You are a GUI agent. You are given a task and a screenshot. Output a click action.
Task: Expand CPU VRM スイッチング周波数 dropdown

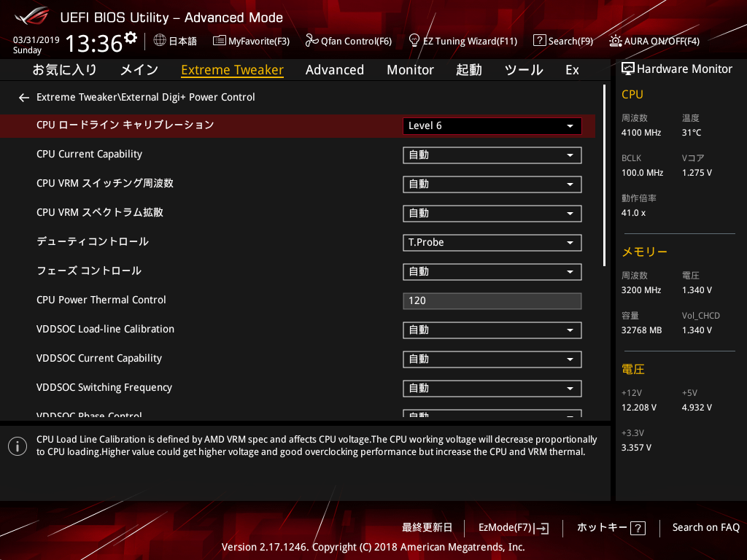click(x=492, y=184)
